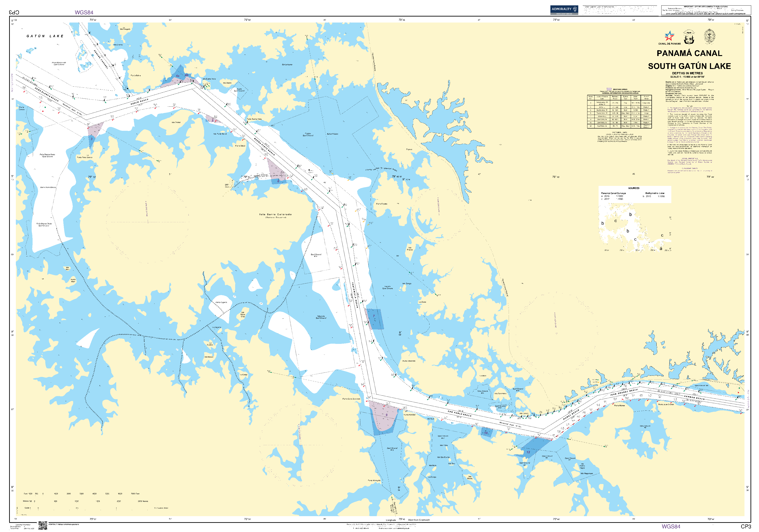
Task: Click the 'BEACHING AREAS' table heading
Action: point(620,89)
